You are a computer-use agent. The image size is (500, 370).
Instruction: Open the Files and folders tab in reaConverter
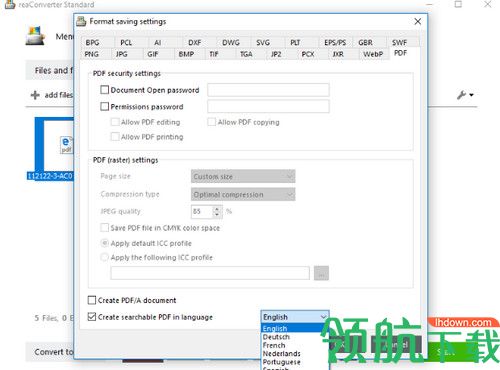pos(50,70)
